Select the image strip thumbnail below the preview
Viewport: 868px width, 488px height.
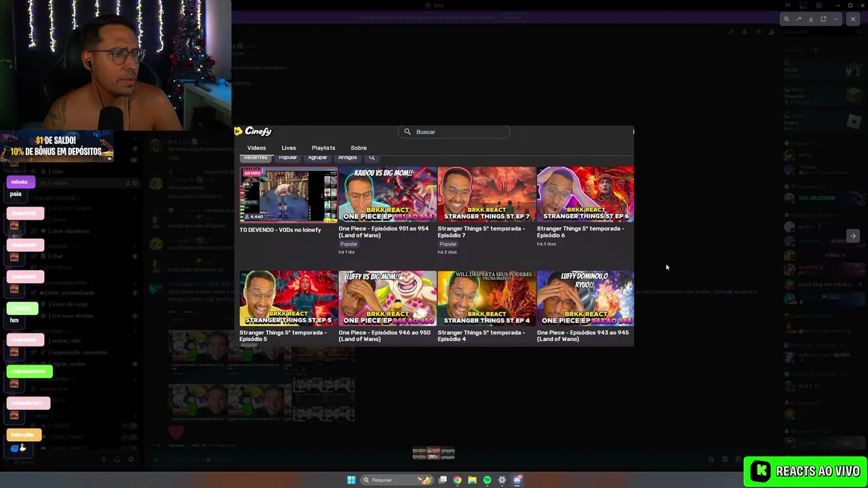pyautogui.click(x=433, y=453)
